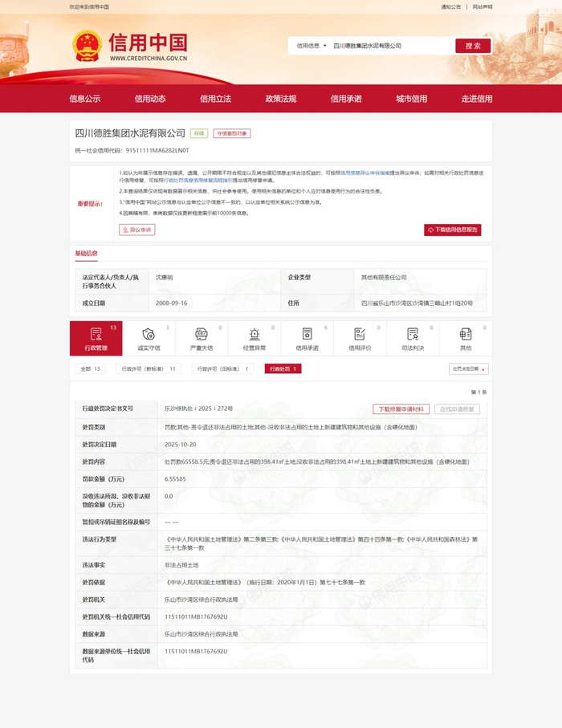Click the 信用中国 national emblem logo
This screenshot has height=728, width=562.
click(x=87, y=46)
